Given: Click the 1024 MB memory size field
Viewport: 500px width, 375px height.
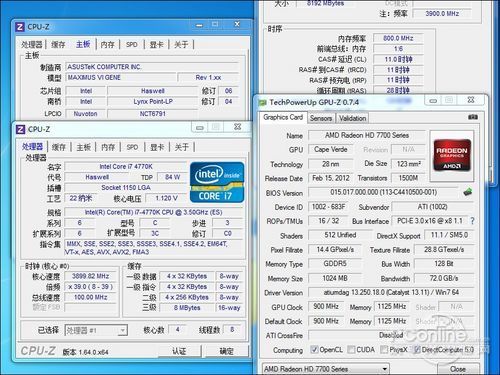Looking at the screenshot, I should [x=335, y=278].
